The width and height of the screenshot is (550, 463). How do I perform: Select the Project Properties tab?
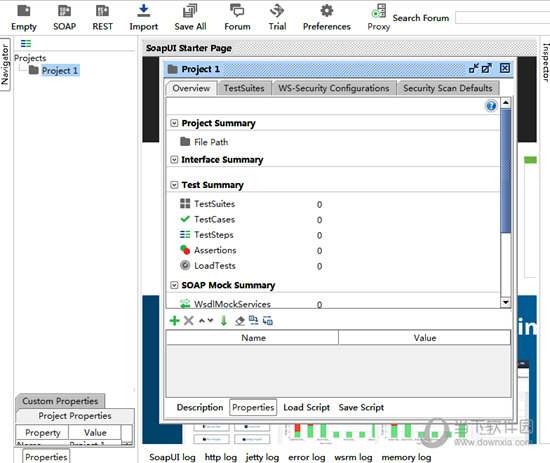75,416
